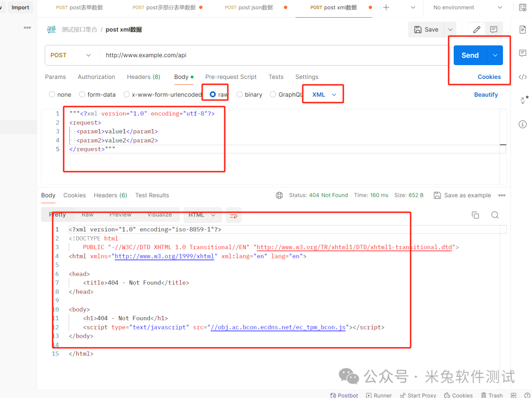
Task: Switch response view to Preview
Action: pos(120,215)
